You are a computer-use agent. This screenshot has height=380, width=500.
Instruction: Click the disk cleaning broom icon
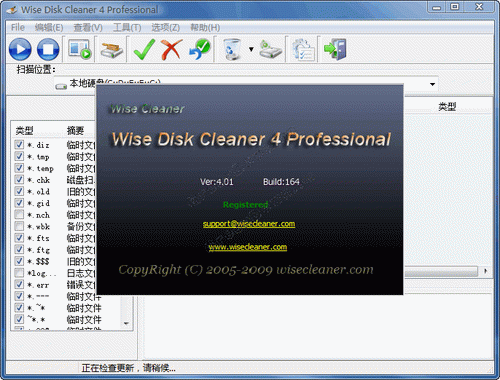point(112,49)
